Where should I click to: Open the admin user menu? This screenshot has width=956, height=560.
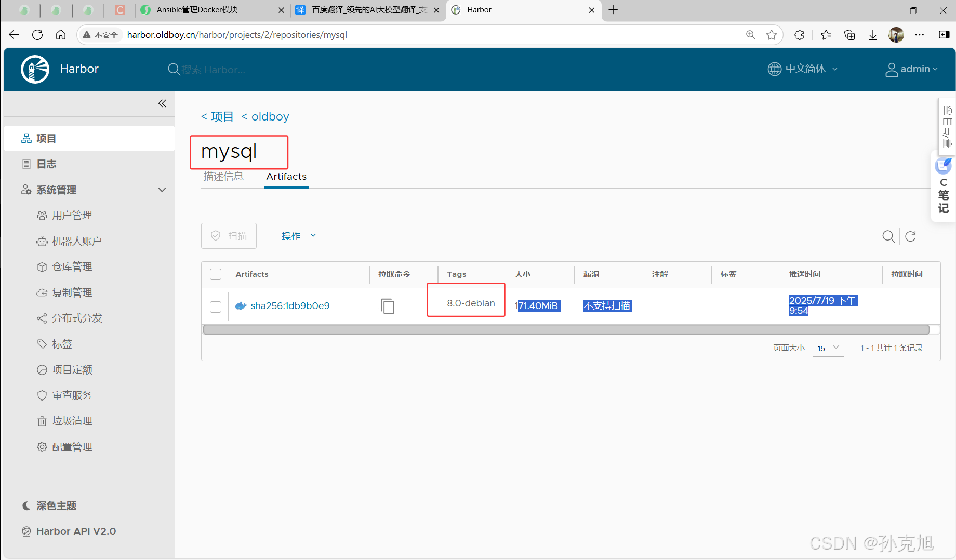click(912, 69)
